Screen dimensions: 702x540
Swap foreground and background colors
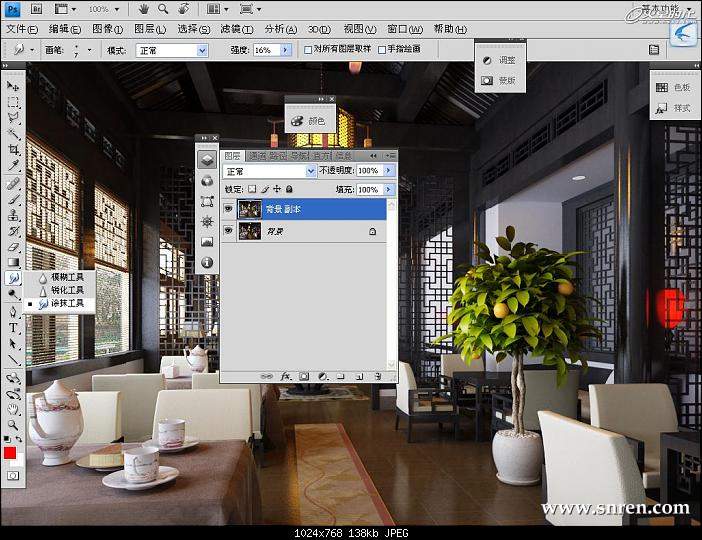18,439
